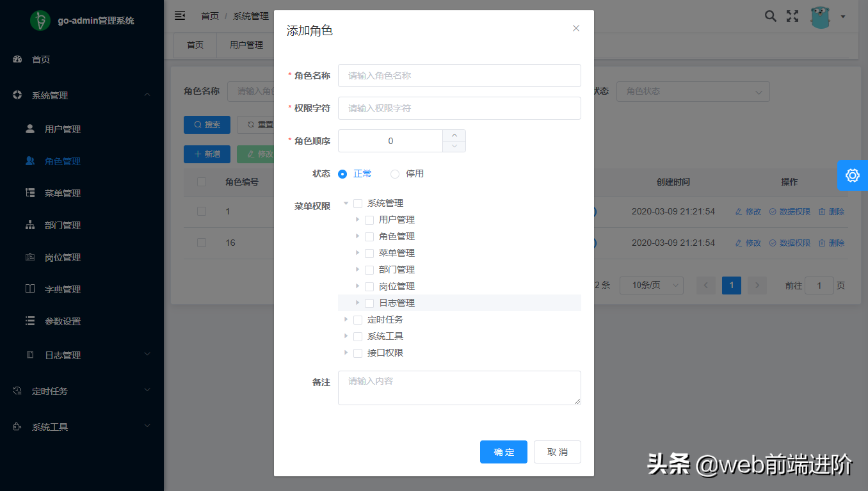Screen dimensions: 868x491
Task: Check the 系统工具 permission checkbox
Action: [358, 337]
